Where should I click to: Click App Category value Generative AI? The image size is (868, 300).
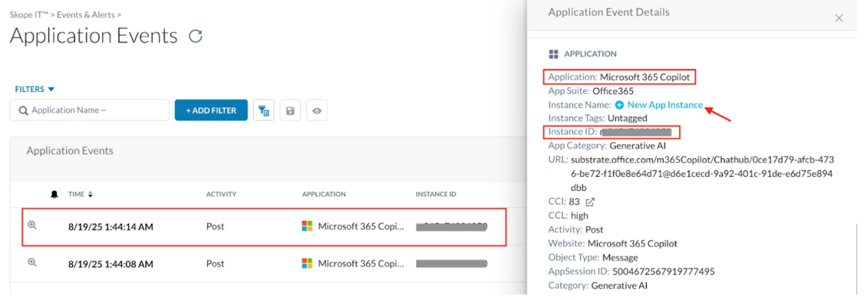(x=637, y=146)
